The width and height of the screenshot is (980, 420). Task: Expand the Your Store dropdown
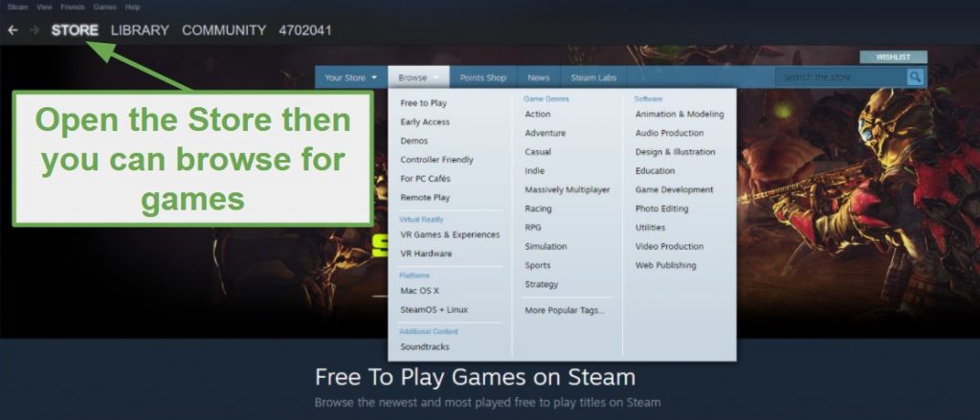tap(351, 77)
